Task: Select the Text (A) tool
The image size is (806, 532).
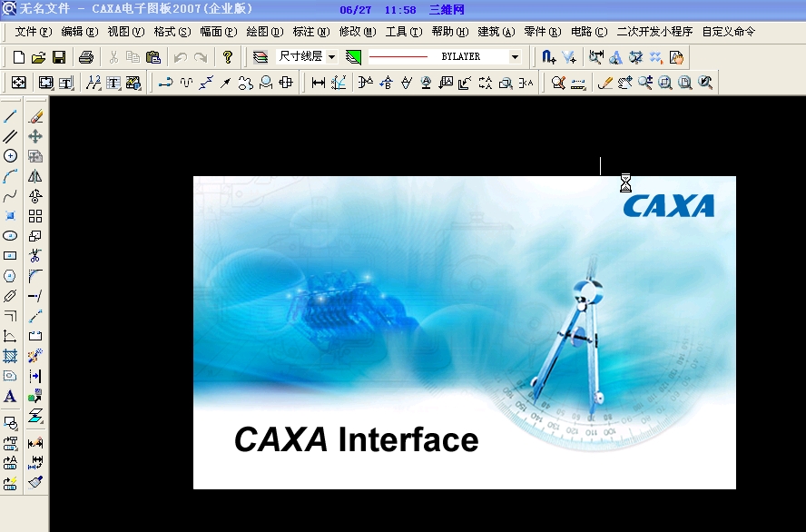Action: [10, 397]
